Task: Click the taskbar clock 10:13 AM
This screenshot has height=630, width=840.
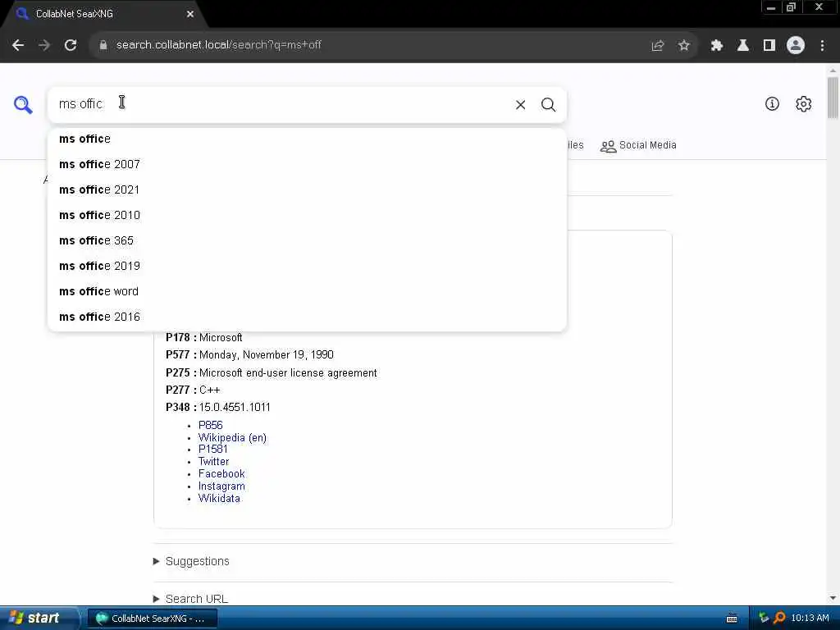Action: click(x=810, y=619)
